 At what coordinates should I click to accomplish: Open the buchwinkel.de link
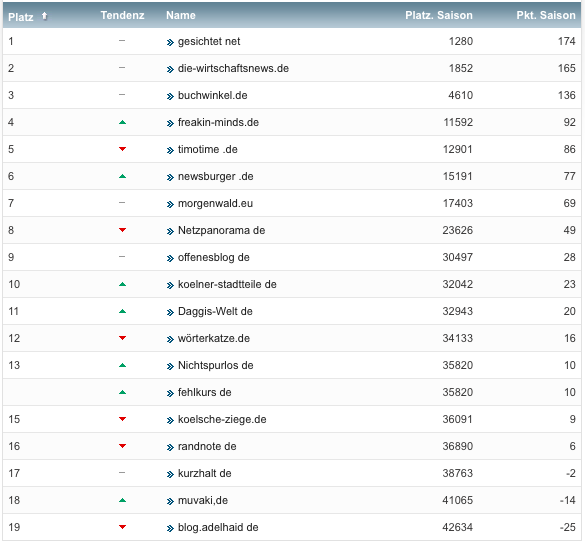pos(213,95)
